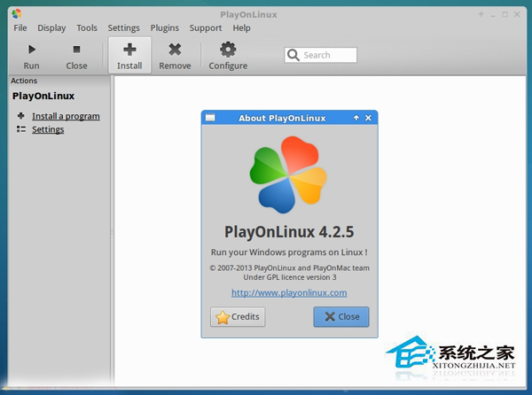The width and height of the screenshot is (532, 395).
Task: Click the PlayOnLinux heading in Actions sidebar
Action: (x=43, y=96)
